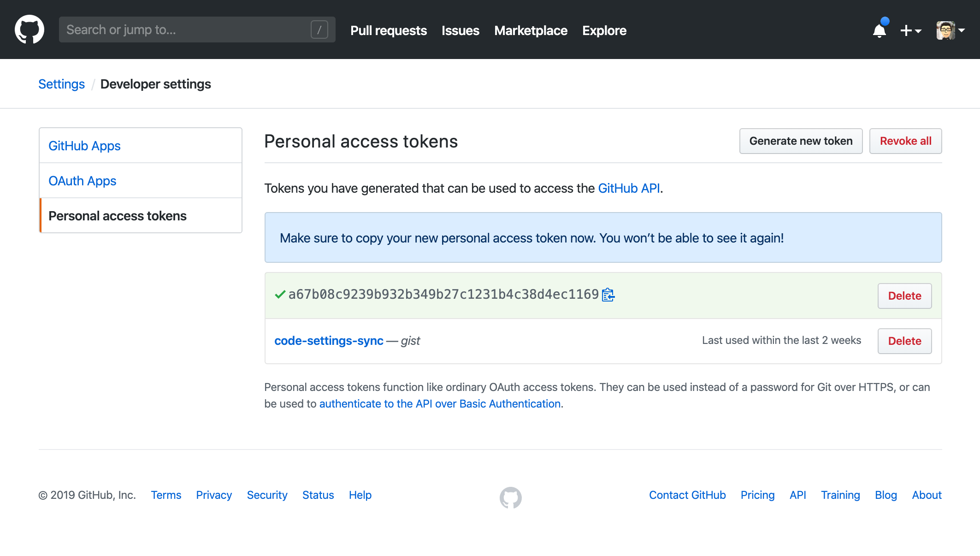The image size is (980, 556).
Task: Click the blue unread notification dot
Action: pos(886,20)
